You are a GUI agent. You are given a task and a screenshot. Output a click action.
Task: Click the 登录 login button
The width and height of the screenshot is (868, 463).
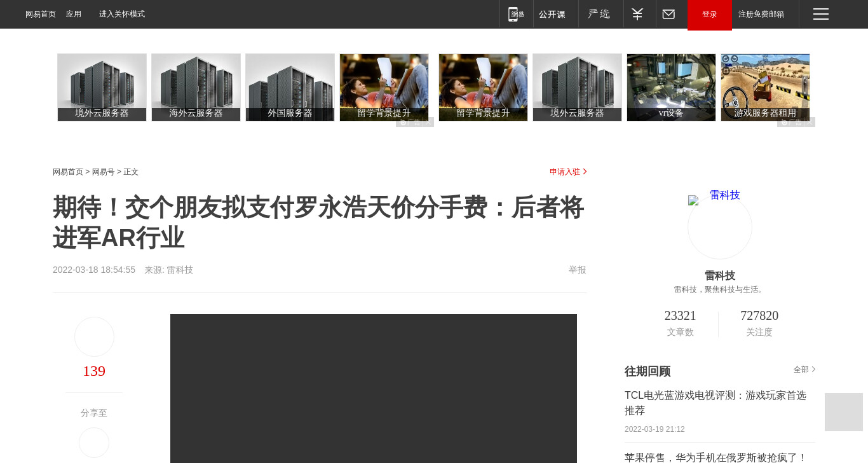tap(710, 15)
